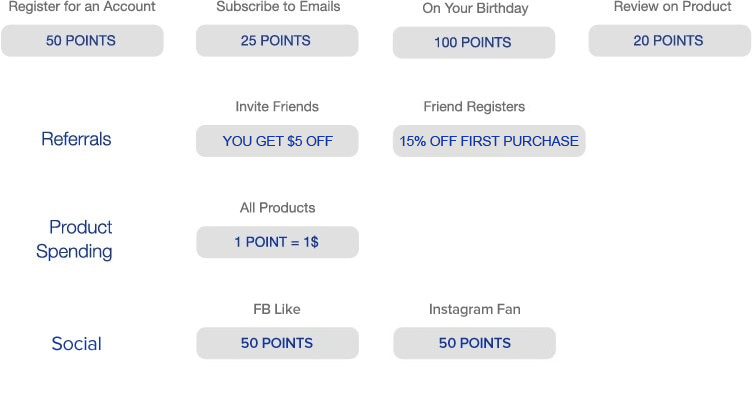Click the 25 POINTS button under Subscribe to Emails
This screenshot has width=752, height=400.
276,41
